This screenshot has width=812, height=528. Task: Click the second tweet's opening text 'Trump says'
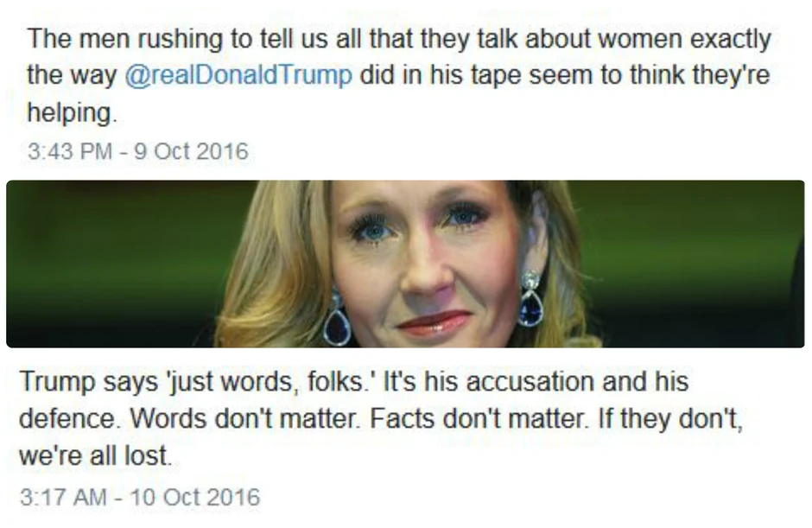[89, 382]
